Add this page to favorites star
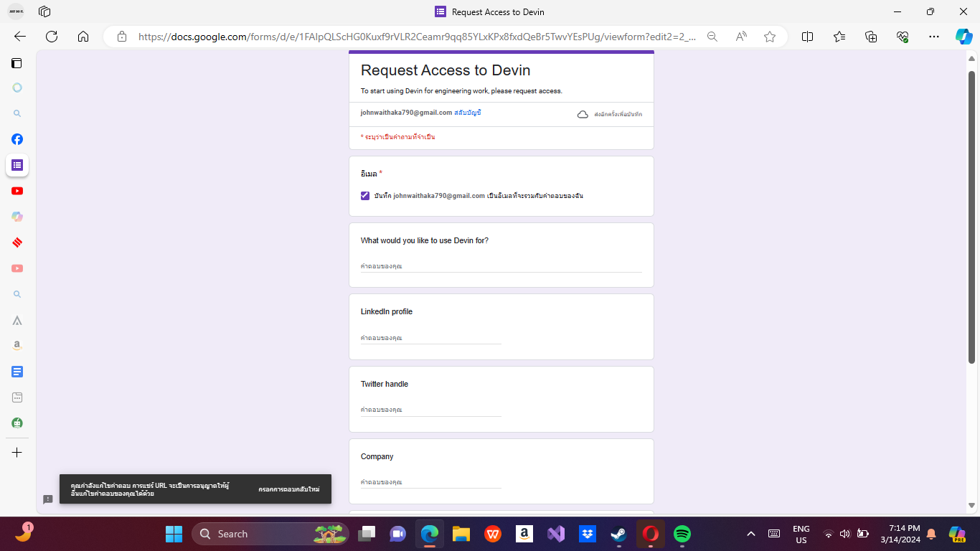Image resolution: width=980 pixels, height=551 pixels. click(x=770, y=37)
